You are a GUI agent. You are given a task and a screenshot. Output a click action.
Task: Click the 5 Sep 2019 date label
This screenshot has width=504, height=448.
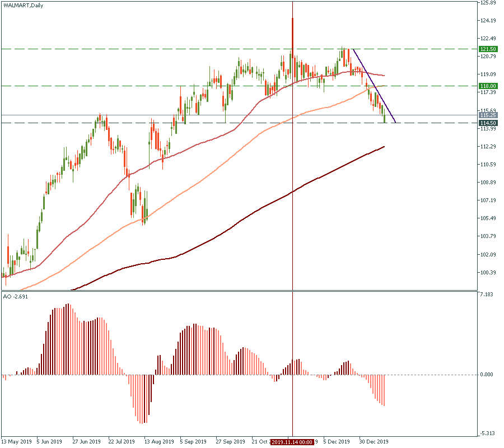pos(194,441)
